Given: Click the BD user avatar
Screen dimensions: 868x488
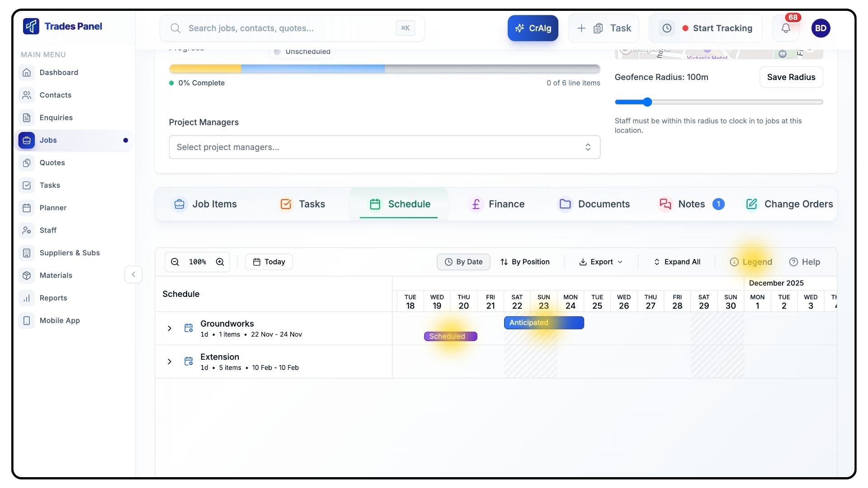Looking at the screenshot, I should tap(821, 28).
